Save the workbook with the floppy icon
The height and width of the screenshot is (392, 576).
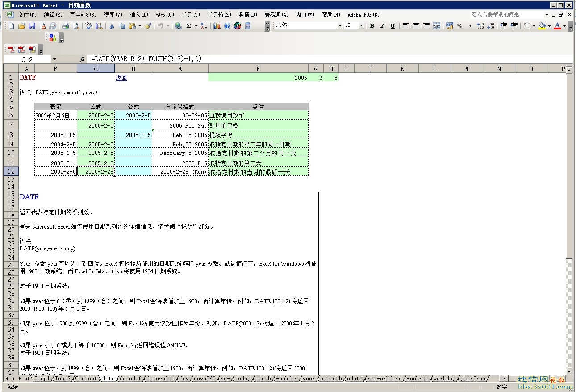(x=32, y=26)
